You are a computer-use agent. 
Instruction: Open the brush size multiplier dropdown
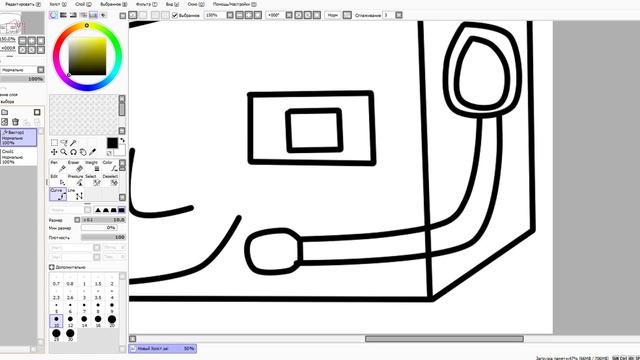[77, 220]
